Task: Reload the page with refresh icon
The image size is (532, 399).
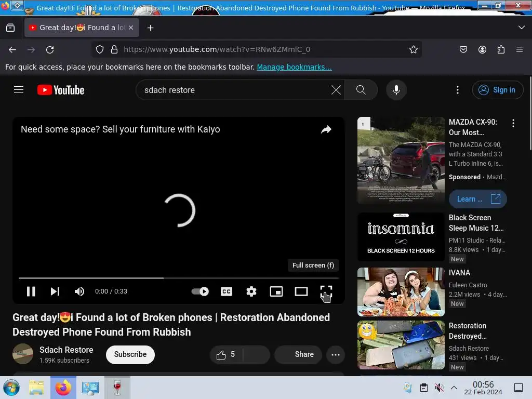Action: tap(50, 50)
